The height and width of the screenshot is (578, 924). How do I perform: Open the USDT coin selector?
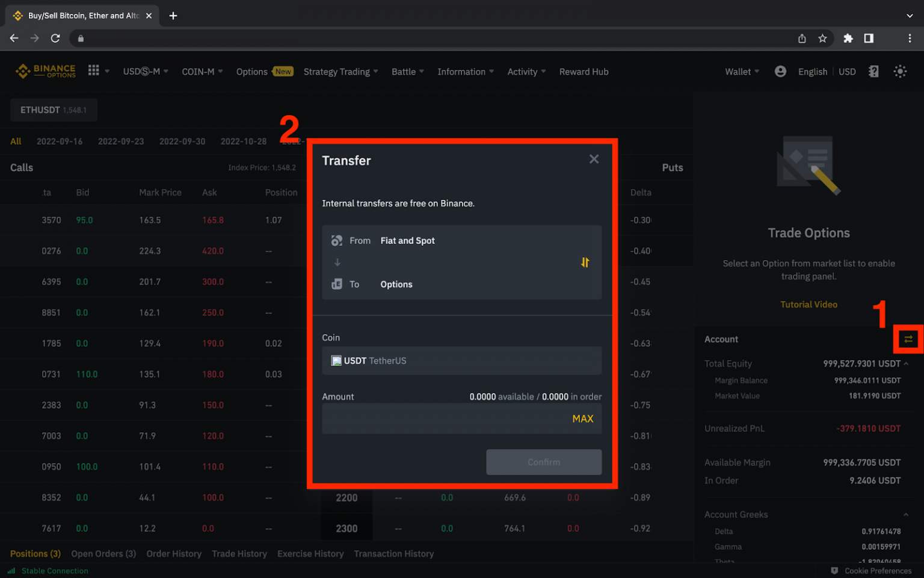pos(461,360)
